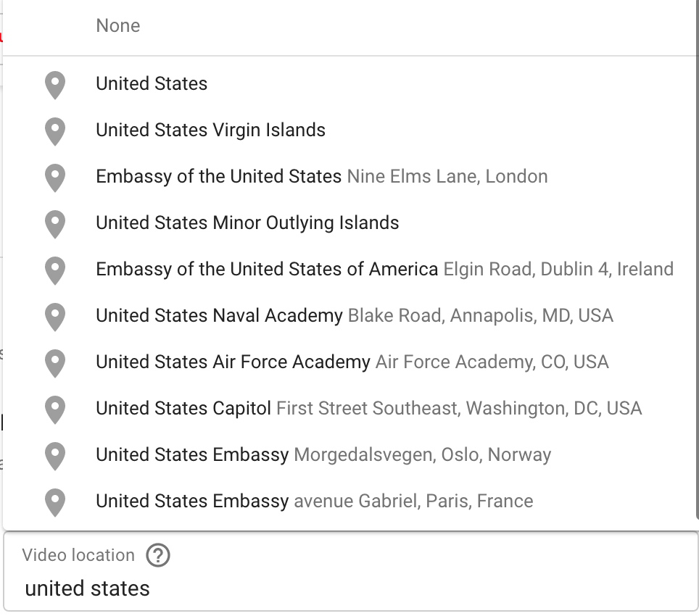Viewport: 699px width, 616px height.
Task: Select United States Air Force Academy entry
Action: [349, 362]
